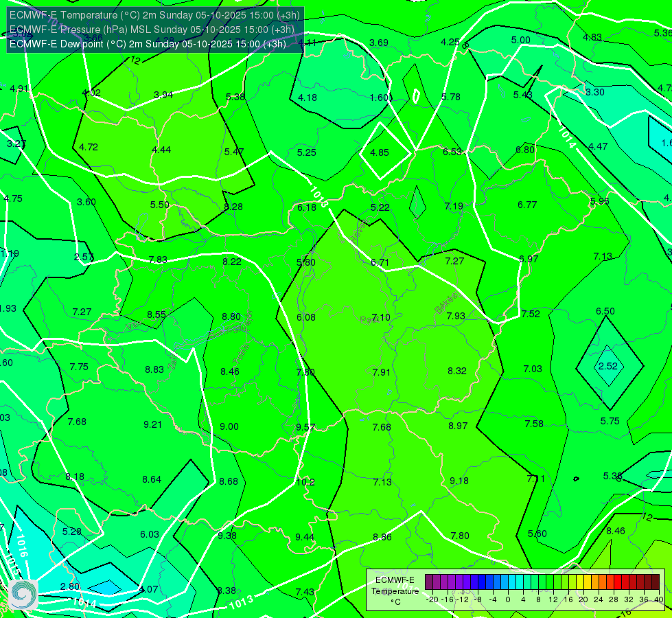Click the 5.50 temperature value

click(x=159, y=205)
